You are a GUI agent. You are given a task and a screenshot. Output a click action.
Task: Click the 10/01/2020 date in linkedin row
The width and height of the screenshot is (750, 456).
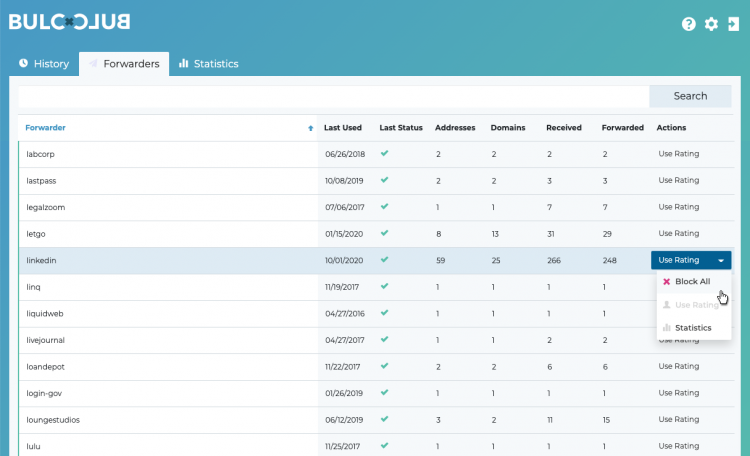344,260
